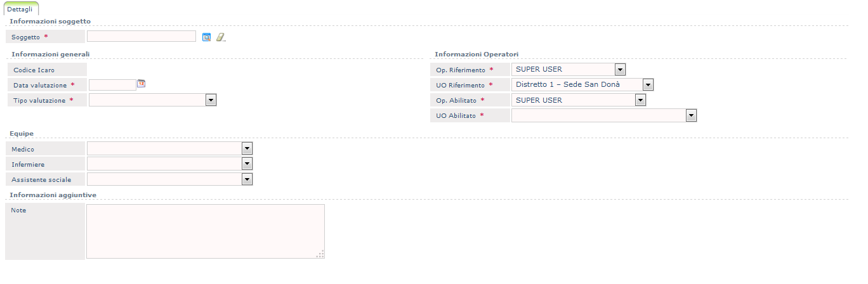
Task: Expand the Op. Abilitato dropdown
Action: (640, 100)
